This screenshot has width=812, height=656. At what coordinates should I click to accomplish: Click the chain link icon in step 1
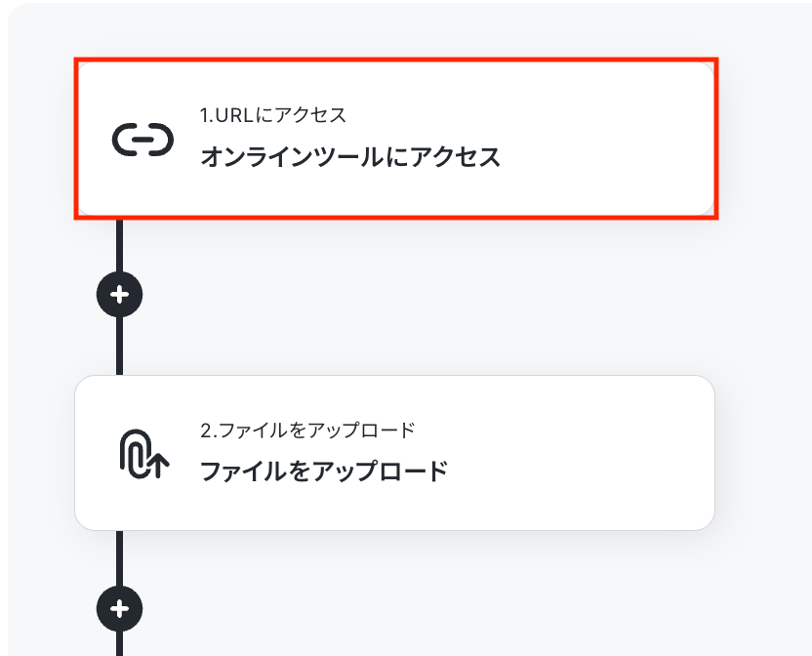click(x=142, y=140)
